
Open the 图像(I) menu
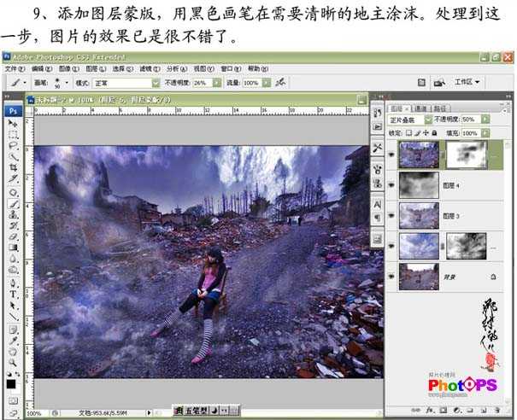coord(69,69)
